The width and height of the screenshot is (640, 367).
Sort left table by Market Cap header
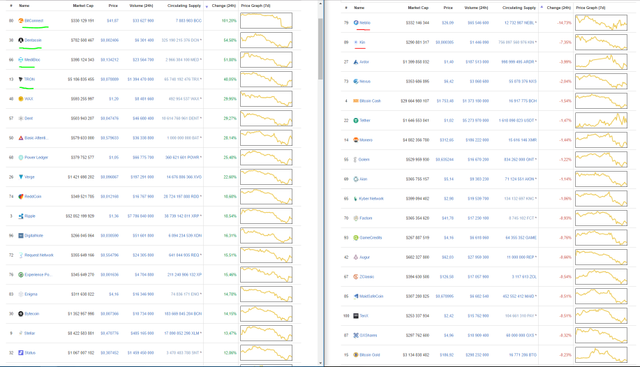click(83, 6)
